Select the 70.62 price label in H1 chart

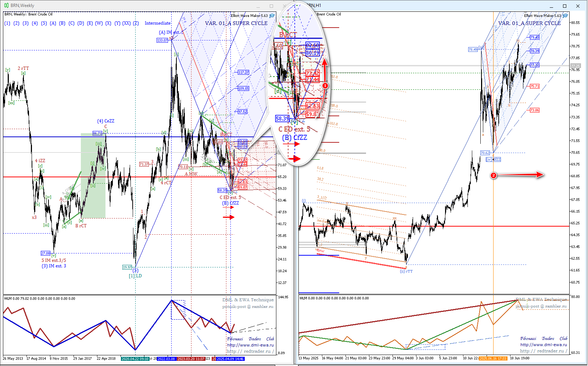[485, 153]
